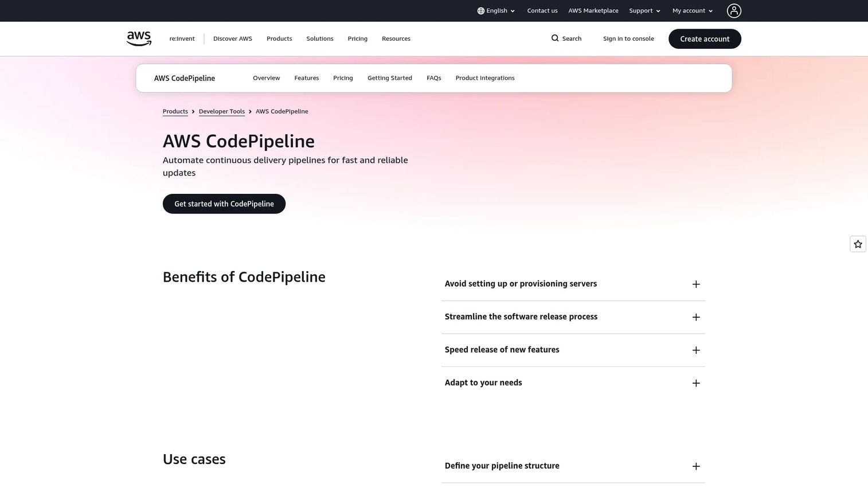Image resolution: width=868 pixels, height=488 pixels.
Task: Visit the AWS Marketplace link
Action: click(593, 11)
